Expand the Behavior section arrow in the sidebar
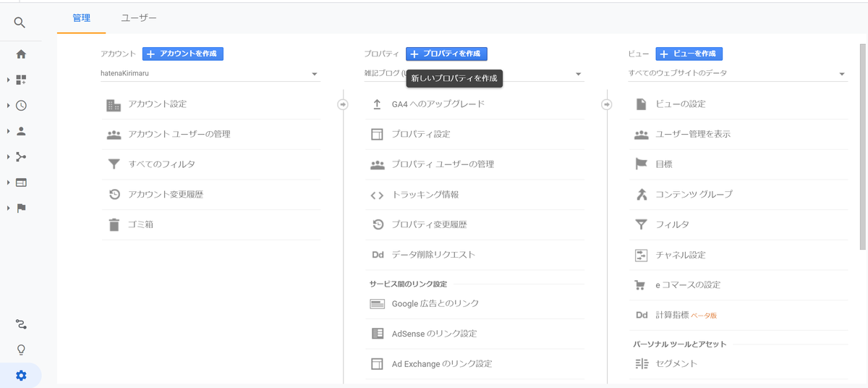 point(8,182)
